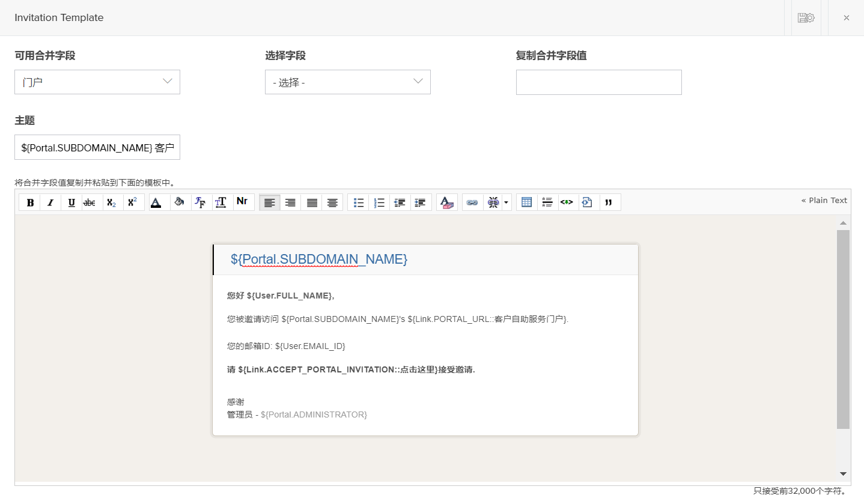864x504 pixels.
Task: Center-align text with the justify center icon
Action: (332, 202)
